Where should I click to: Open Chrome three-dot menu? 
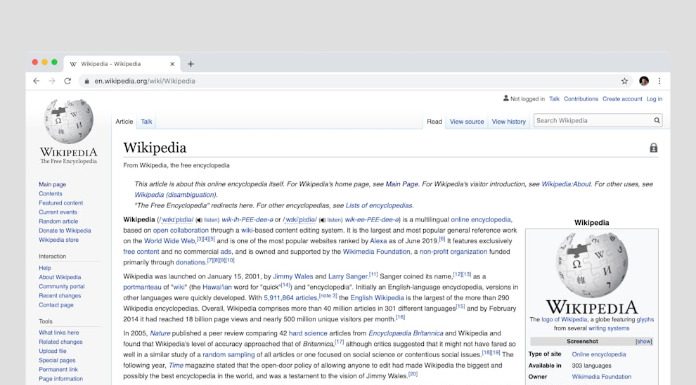pyautogui.click(x=659, y=81)
